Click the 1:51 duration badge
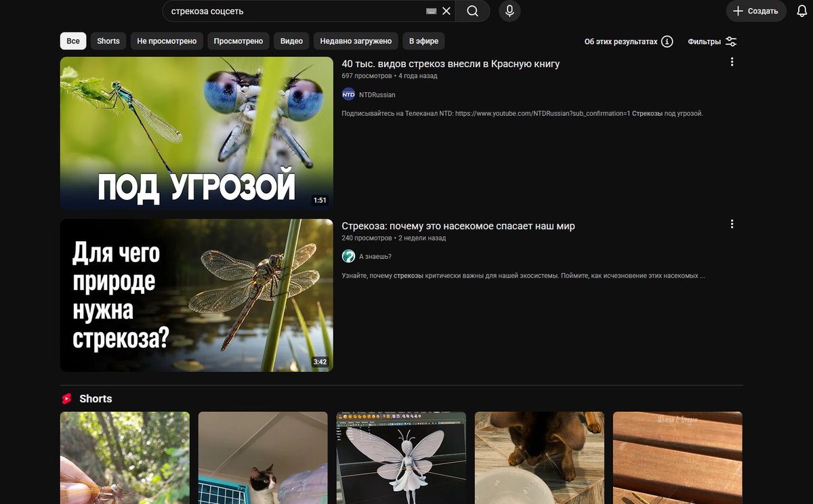 [320, 201]
